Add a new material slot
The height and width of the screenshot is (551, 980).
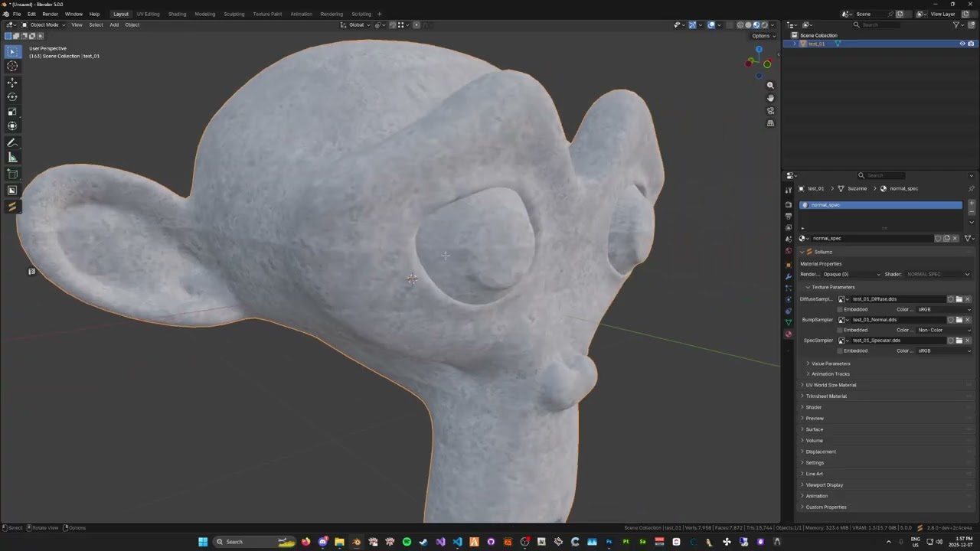tap(972, 204)
